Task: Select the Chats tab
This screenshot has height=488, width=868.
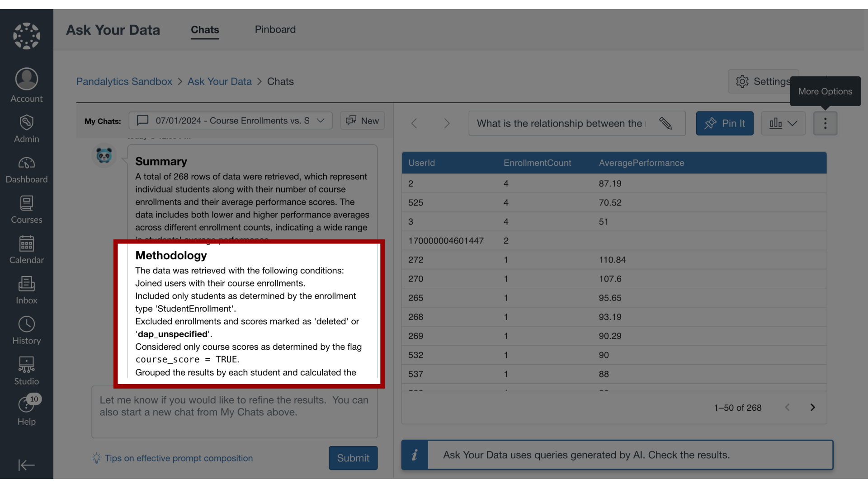Action: pos(204,29)
